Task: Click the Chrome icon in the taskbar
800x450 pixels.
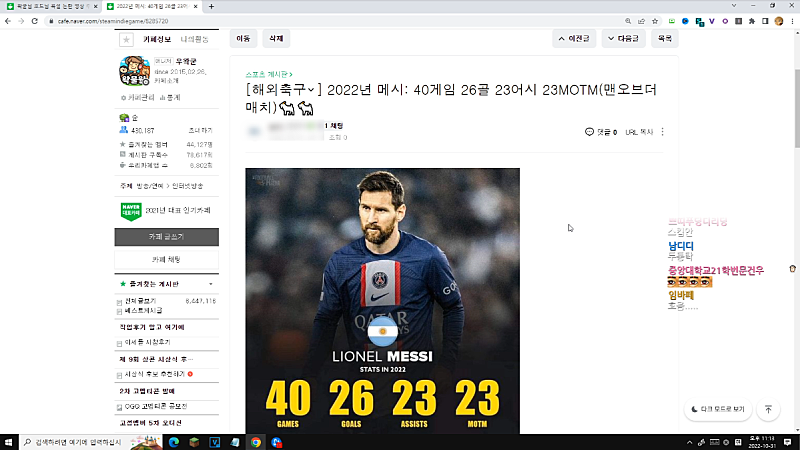Action: pyautogui.click(x=256, y=441)
